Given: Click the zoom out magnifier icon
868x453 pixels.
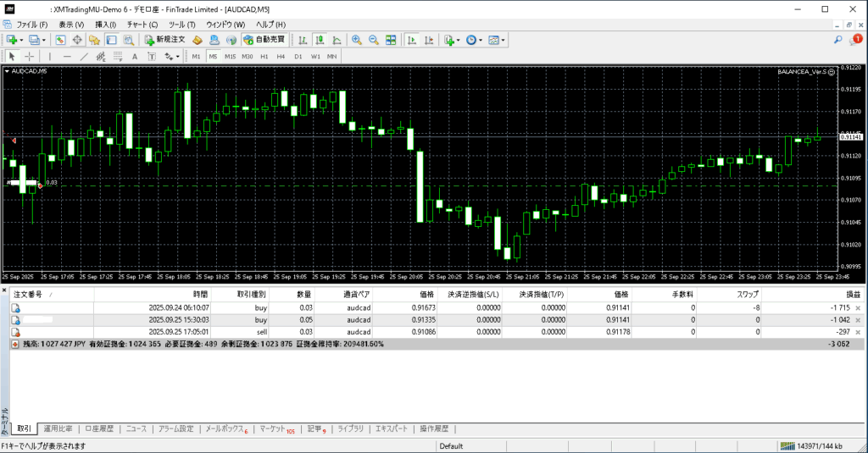Looking at the screenshot, I should click(x=374, y=40).
